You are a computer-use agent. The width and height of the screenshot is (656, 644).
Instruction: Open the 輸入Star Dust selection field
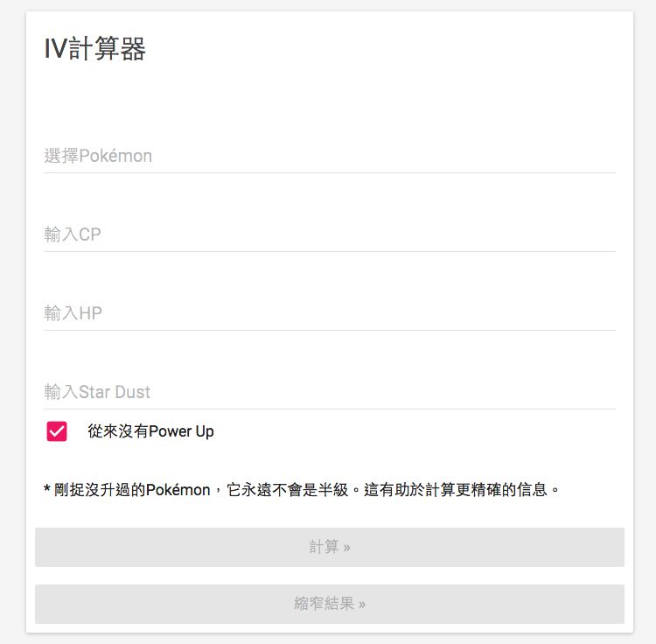329,392
